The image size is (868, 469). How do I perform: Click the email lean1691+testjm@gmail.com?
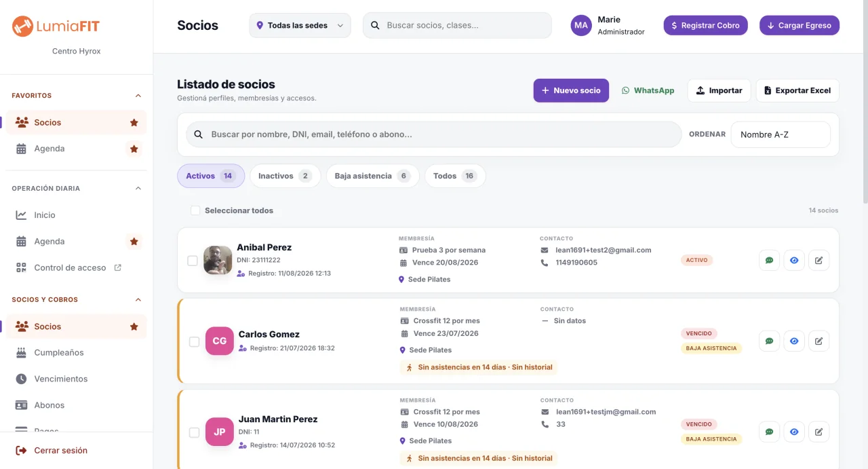[606, 411]
